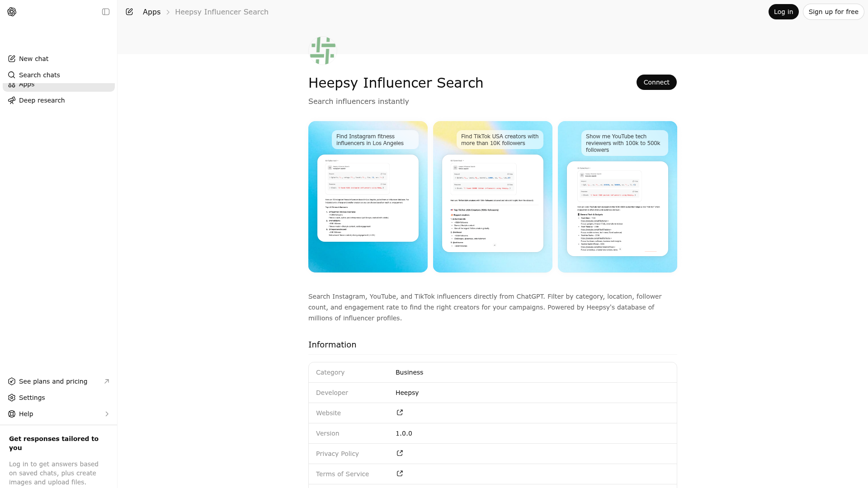The height and width of the screenshot is (488, 868).
Task: Open Settings in the sidebar
Action: click(x=59, y=398)
